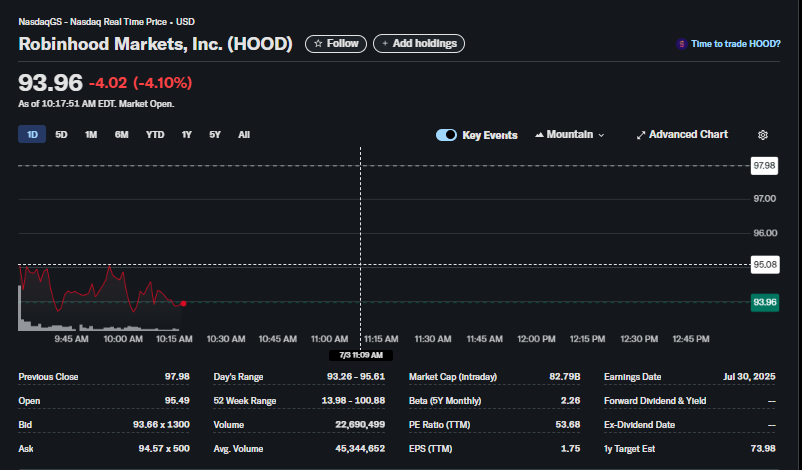Click the Previous Close label
The image size is (802, 470).
[x=49, y=377]
